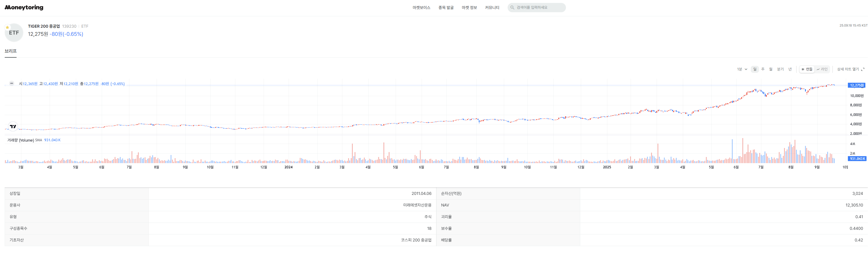Click the NAV value 12,305.10
This screenshot has height=254, width=868.
click(x=854, y=205)
